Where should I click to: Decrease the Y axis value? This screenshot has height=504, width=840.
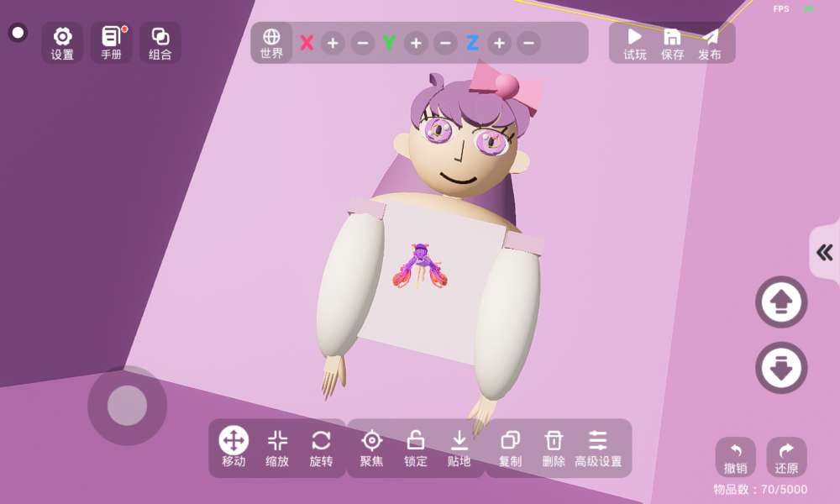pyautogui.click(x=445, y=43)
